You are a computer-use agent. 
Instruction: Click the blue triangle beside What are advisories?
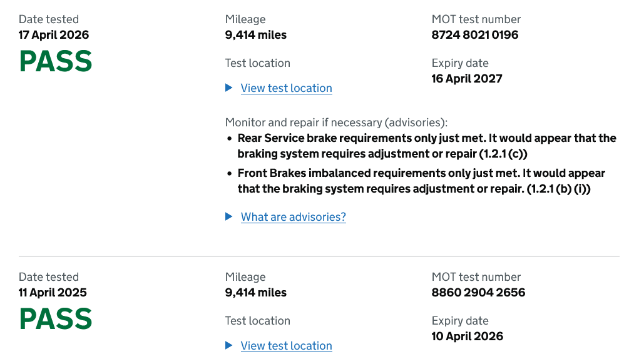(x=228, y=216)
